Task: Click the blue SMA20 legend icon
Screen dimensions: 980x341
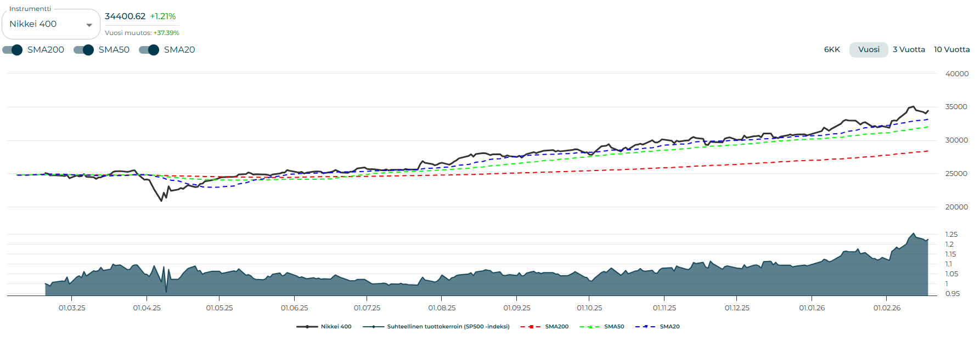Action: [645, 327]
